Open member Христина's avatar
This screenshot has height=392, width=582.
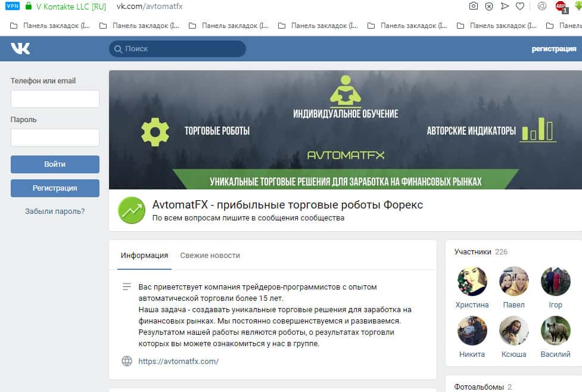pyautogui.click(x=472, y=281)
